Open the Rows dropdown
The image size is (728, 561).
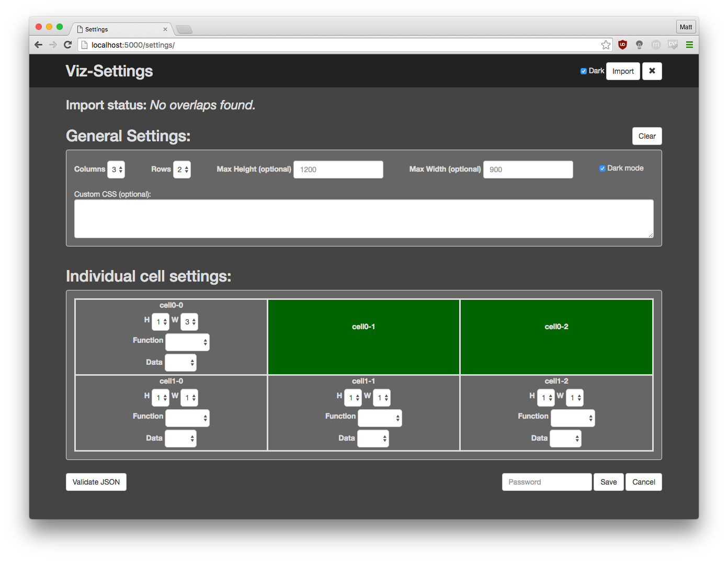tap(182, 170)
